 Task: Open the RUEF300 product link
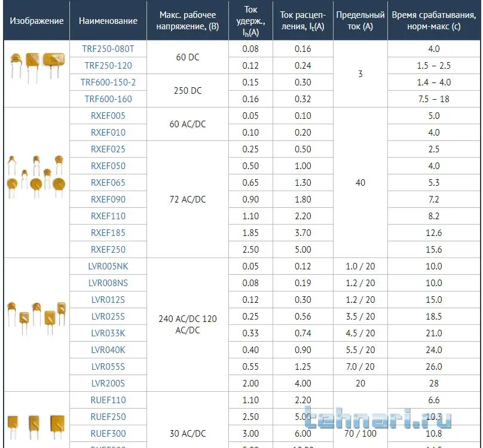108,434
